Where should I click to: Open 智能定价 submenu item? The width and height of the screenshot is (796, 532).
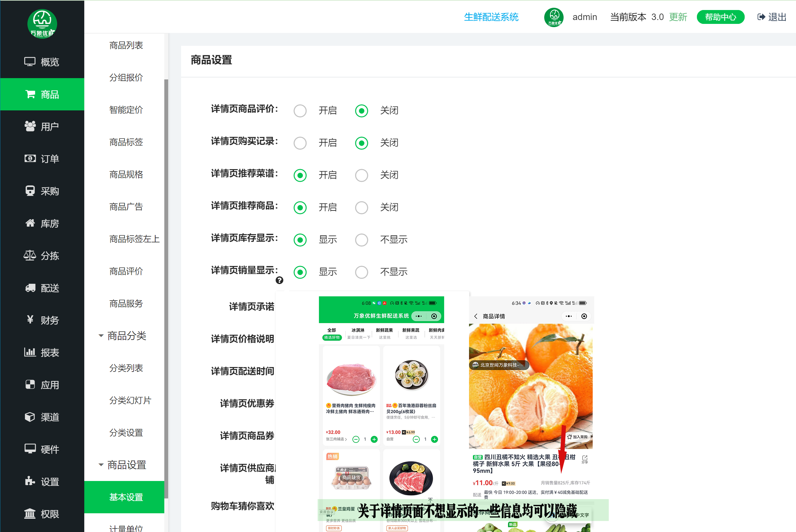click(x=126, y=109)
